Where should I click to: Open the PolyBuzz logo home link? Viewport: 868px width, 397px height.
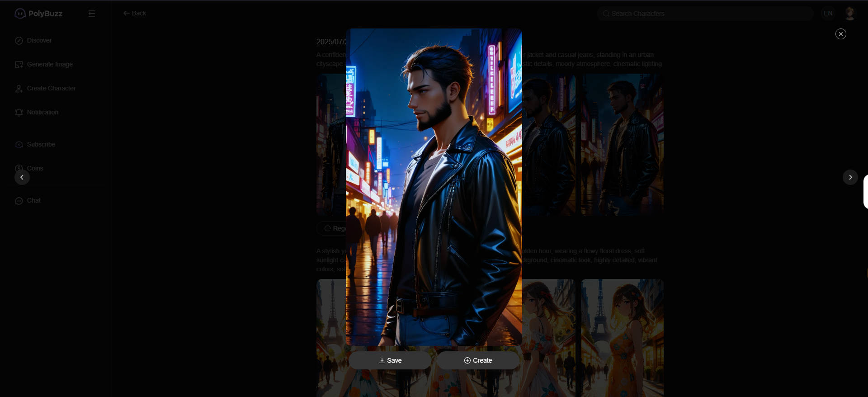(38, 14)
